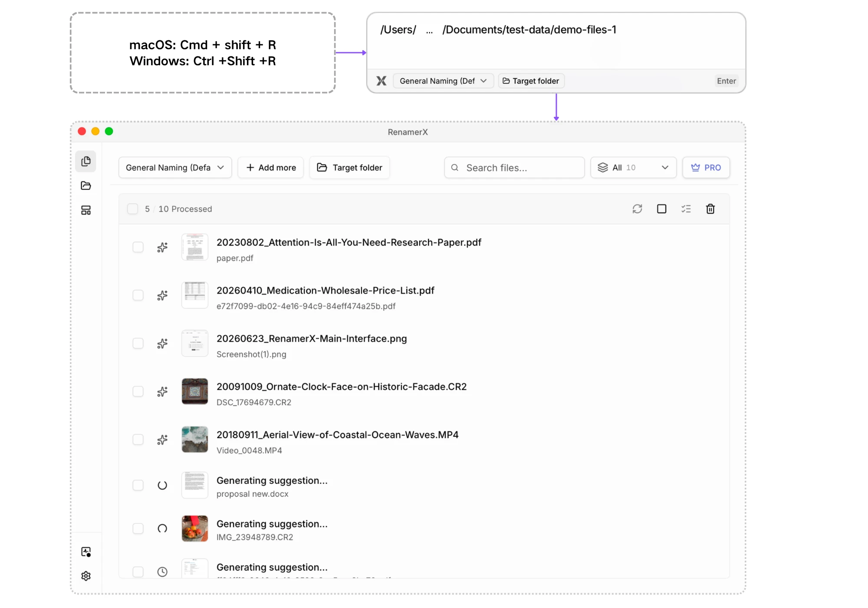868x608 pixels.
Task: Open thumbnail of proposal new.docx
Action: (x=195, y=485)
